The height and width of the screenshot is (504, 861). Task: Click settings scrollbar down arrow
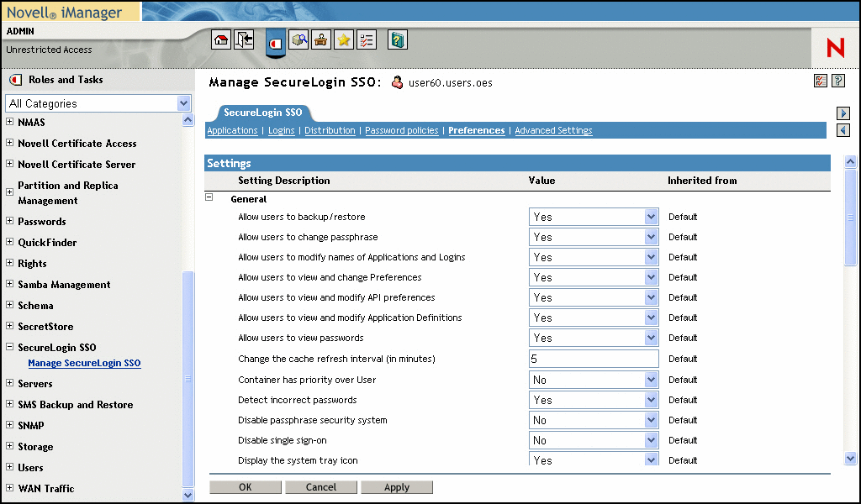[850, 459]
